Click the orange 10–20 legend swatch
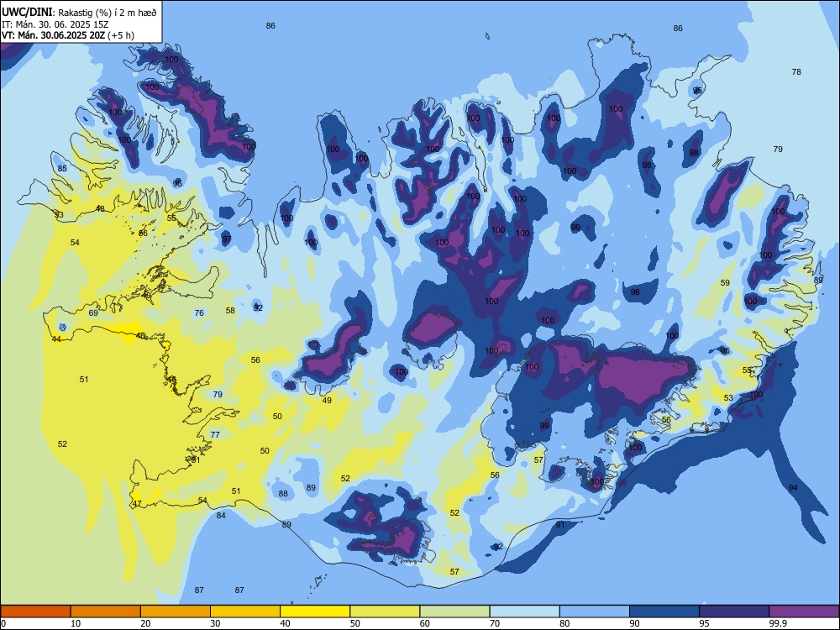The width and height of the screenshot is (840, 630). (106, 612)
